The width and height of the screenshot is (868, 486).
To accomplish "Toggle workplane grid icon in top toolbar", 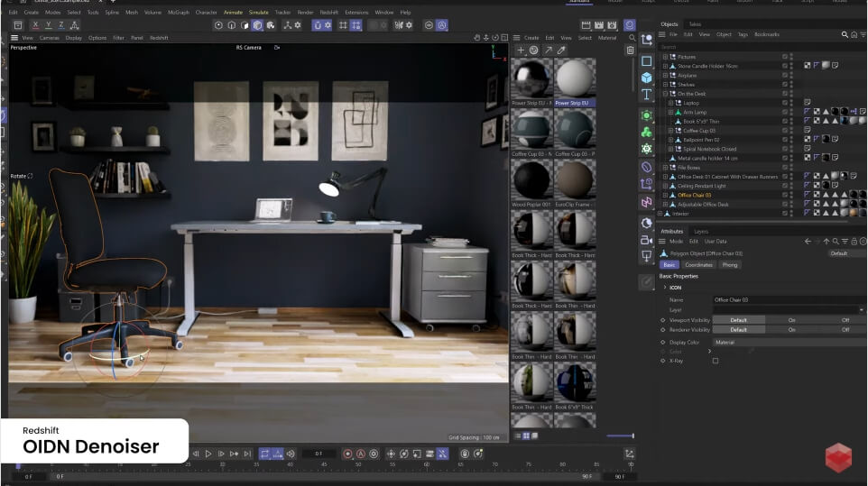I will 343,25.
